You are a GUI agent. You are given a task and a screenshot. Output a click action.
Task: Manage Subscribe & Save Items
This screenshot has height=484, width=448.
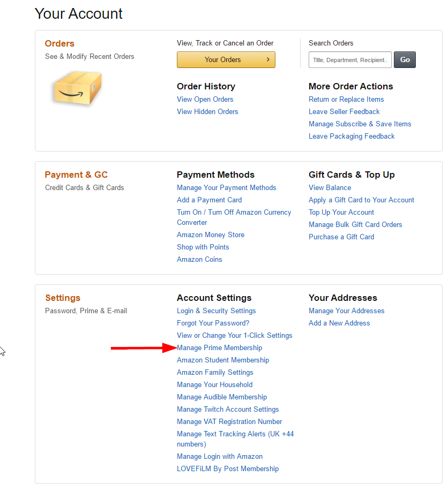[x=360, y=124]
